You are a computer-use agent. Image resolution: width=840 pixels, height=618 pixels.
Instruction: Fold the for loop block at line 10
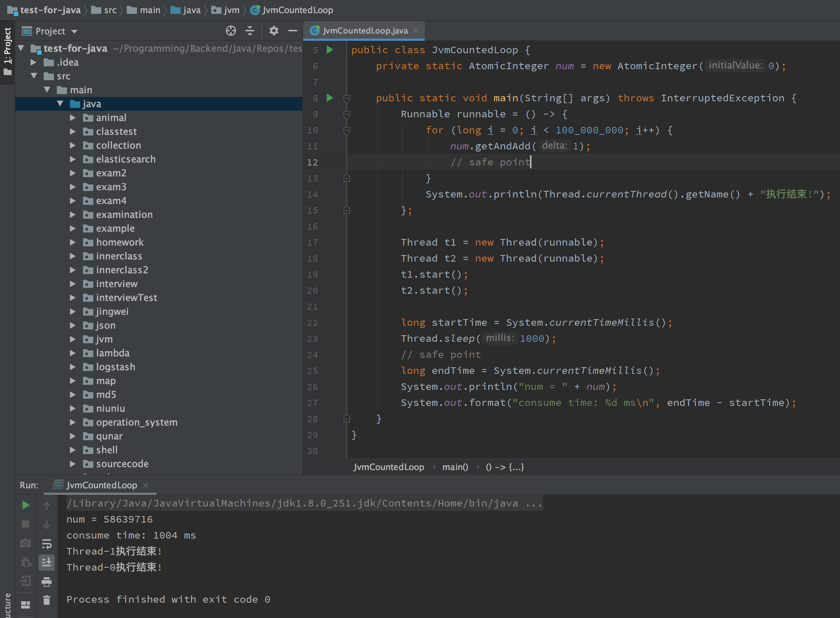pyautogui.click(x=347, y=130)
